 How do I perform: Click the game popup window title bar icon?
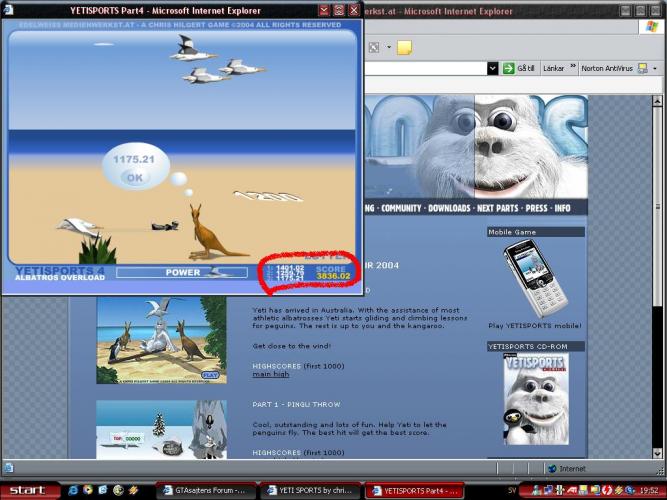(8, 9)
